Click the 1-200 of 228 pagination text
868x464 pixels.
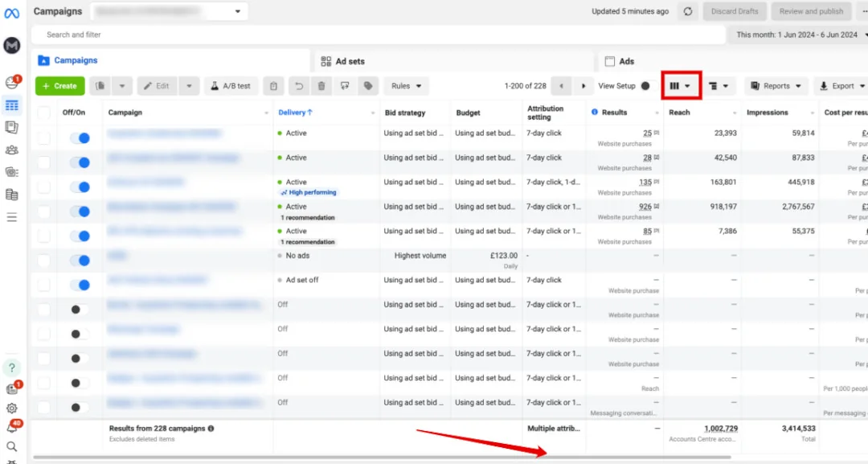pos(526,86)
